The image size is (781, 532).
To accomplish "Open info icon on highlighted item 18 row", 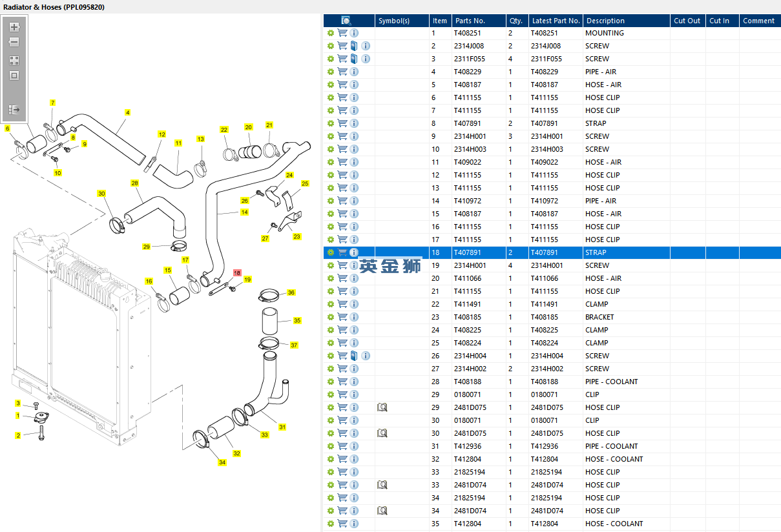I will click(x=354, y=252).
